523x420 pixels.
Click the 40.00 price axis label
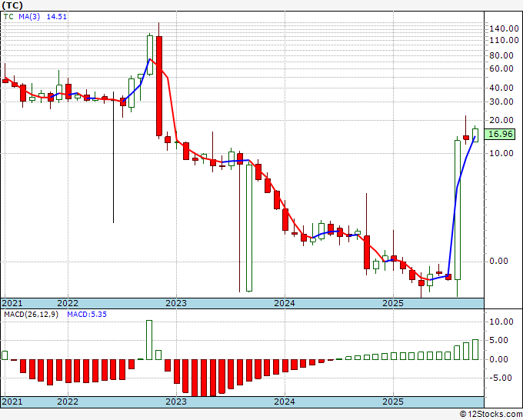(x=501, y=88)
